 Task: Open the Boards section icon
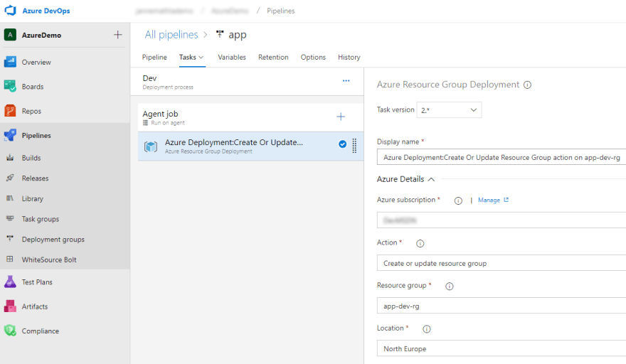point(10,86)
